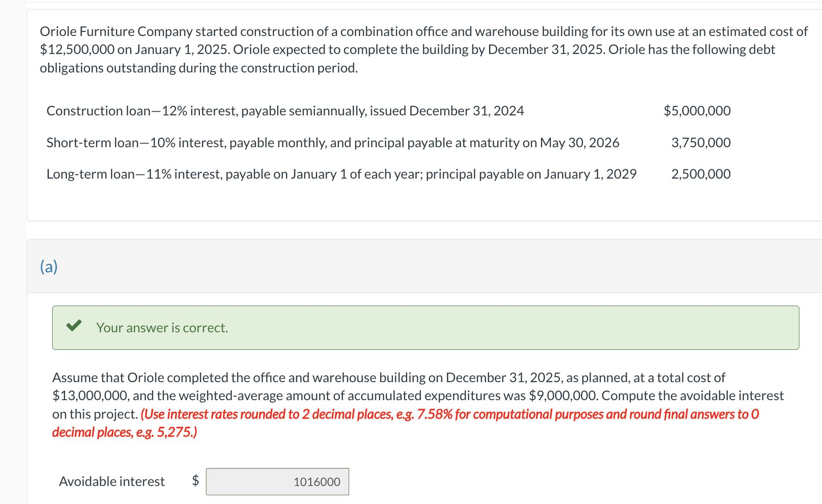Select the Avoidable interest input field

(x=277, y=481)
